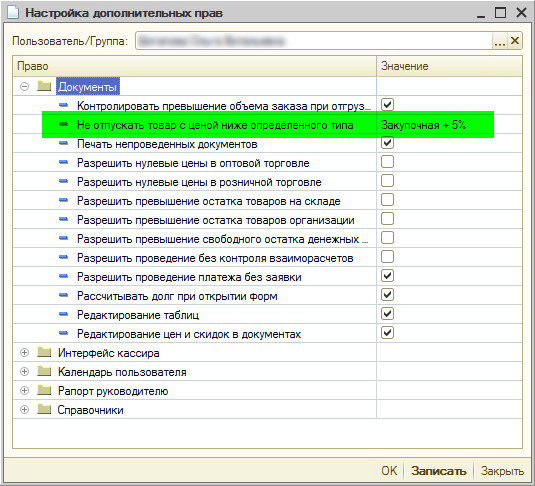535x486 pixels.
Task: Click the Интерфейс кассира folder icon
Action: click(44, 352)
